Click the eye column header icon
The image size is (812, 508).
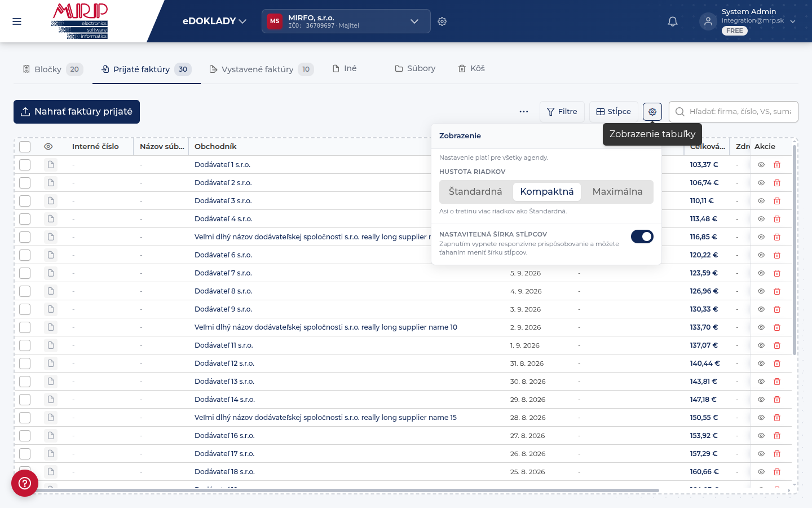tap(48, 147)
